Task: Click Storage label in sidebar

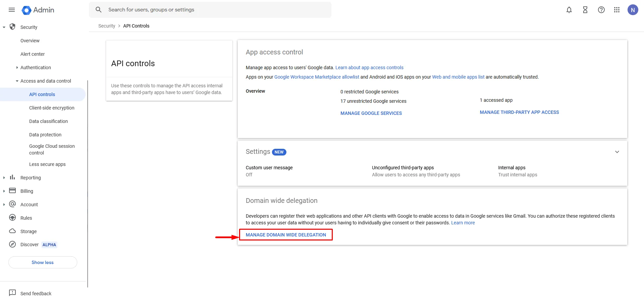Action: (x=29, y=231)
